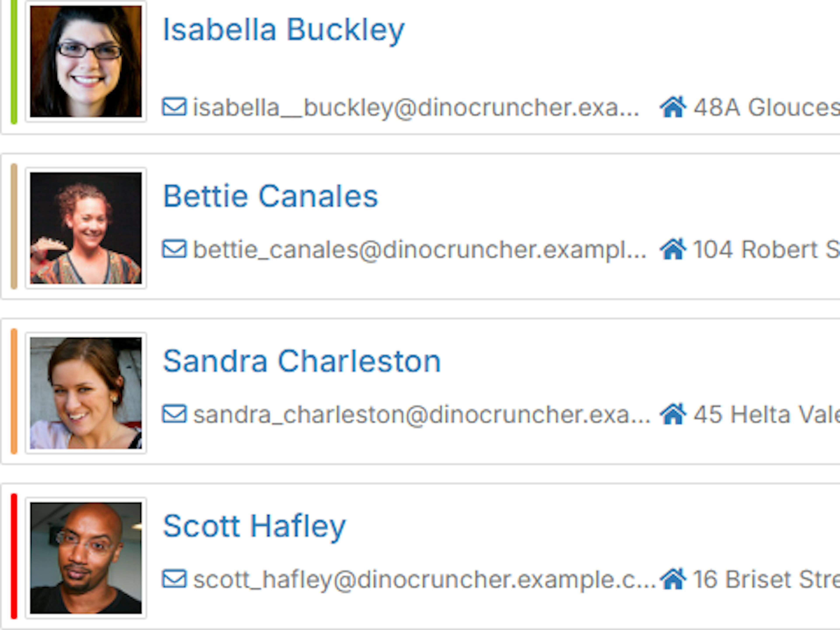Click the scott_hafley@dinocruncher email address
This screenshot has height=630, width=840.
click(425, 579)
